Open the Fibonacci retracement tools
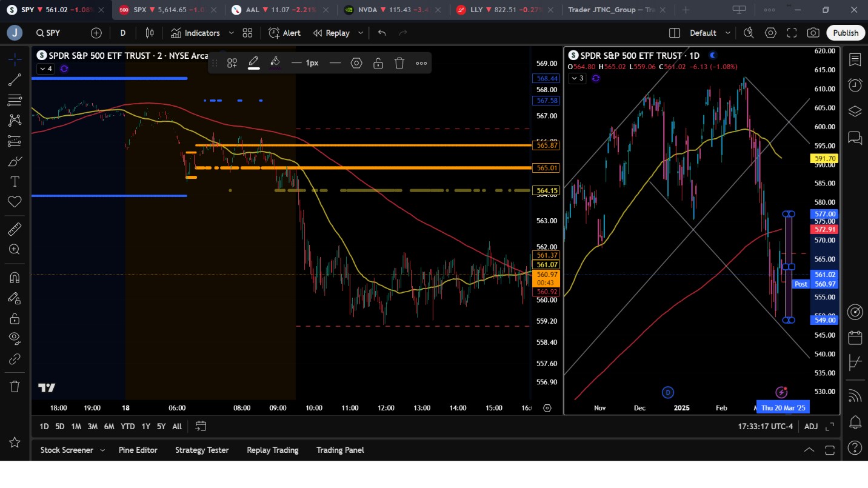Viewport: 868px width, 488px height. 15,100
